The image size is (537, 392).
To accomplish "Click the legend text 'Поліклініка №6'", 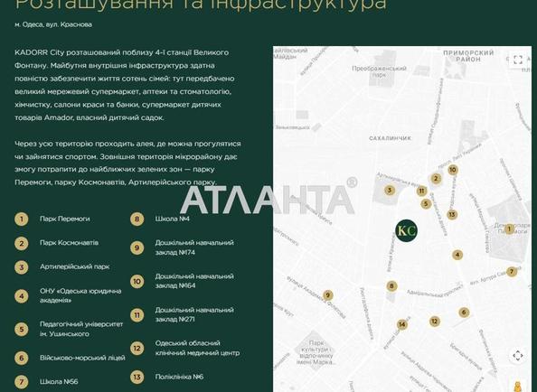I will [180, 377].
